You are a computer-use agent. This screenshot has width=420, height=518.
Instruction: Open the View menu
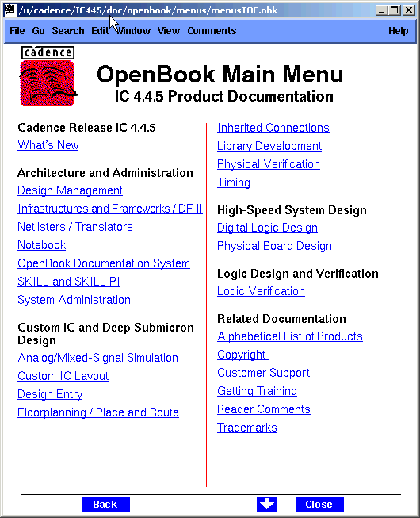[x=169, y=31]
